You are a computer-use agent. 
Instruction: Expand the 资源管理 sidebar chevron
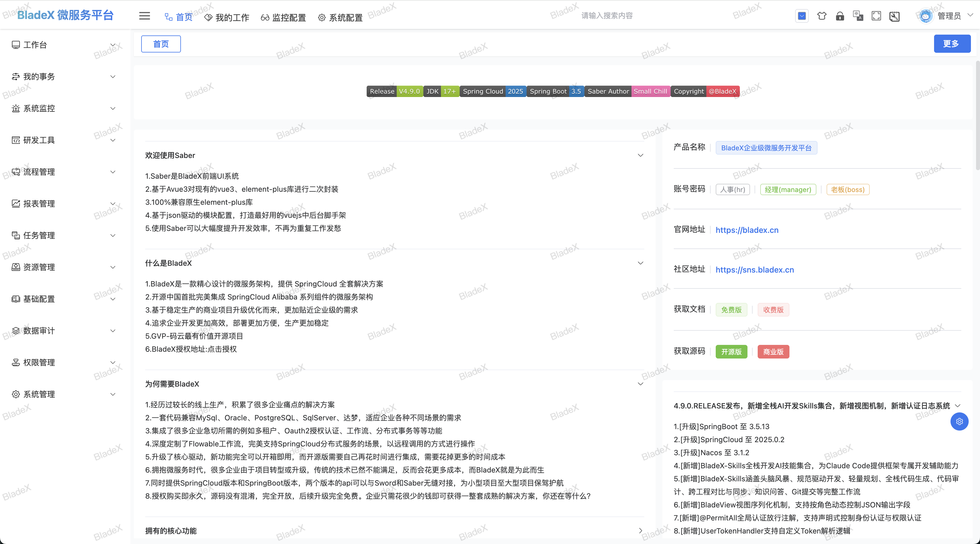(113, 267)
